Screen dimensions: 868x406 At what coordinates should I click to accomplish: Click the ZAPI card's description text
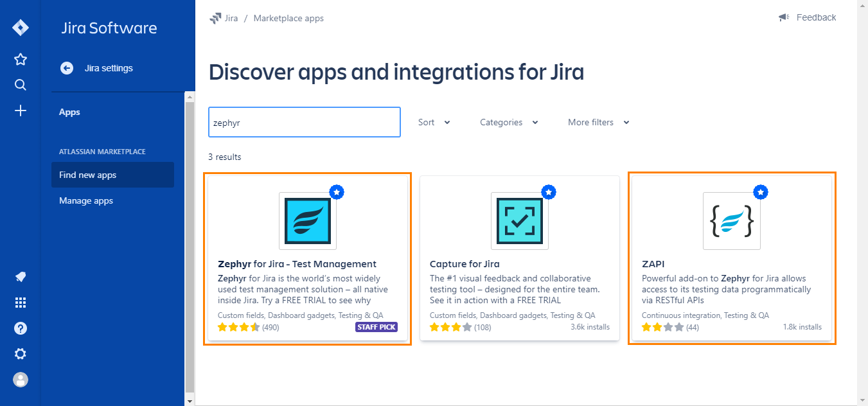[x=726, y=289]
